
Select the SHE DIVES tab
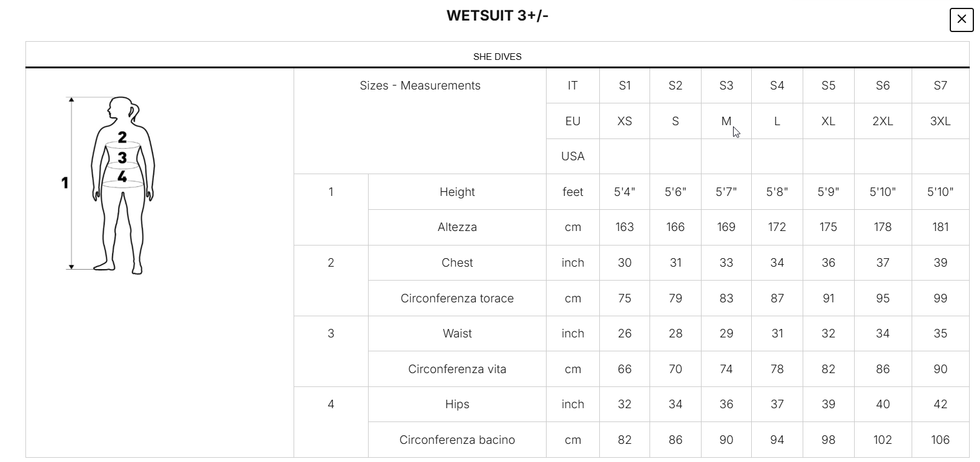[497, 57]
